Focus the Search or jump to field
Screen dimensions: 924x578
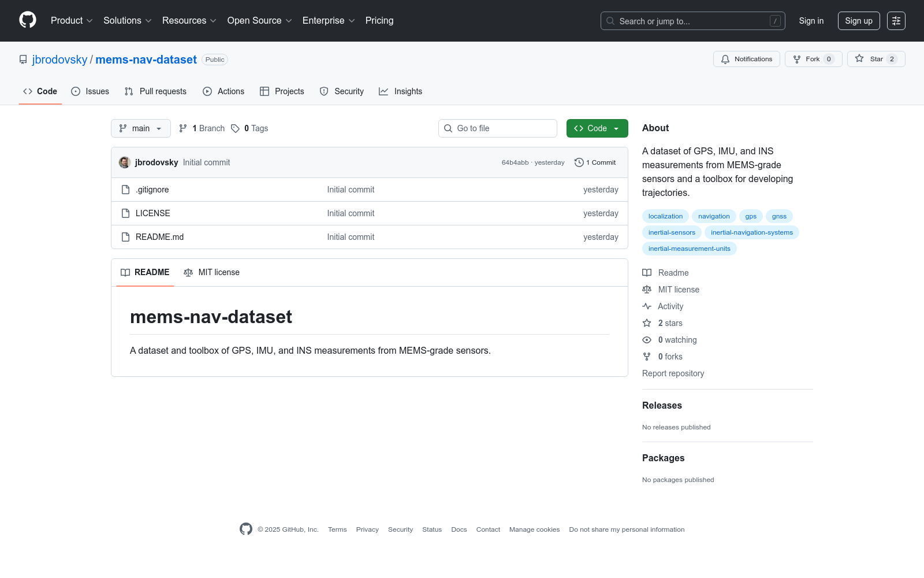tap(693, 21)
